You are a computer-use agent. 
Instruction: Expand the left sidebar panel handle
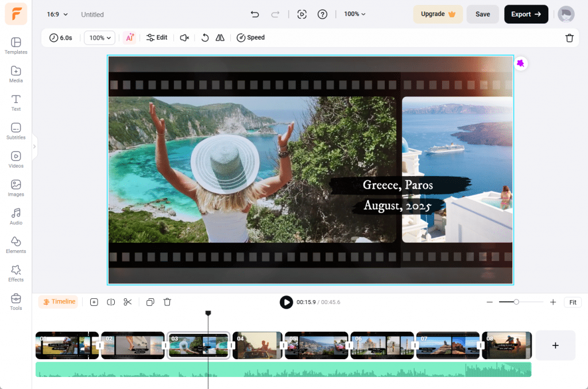tap(34, 146)
